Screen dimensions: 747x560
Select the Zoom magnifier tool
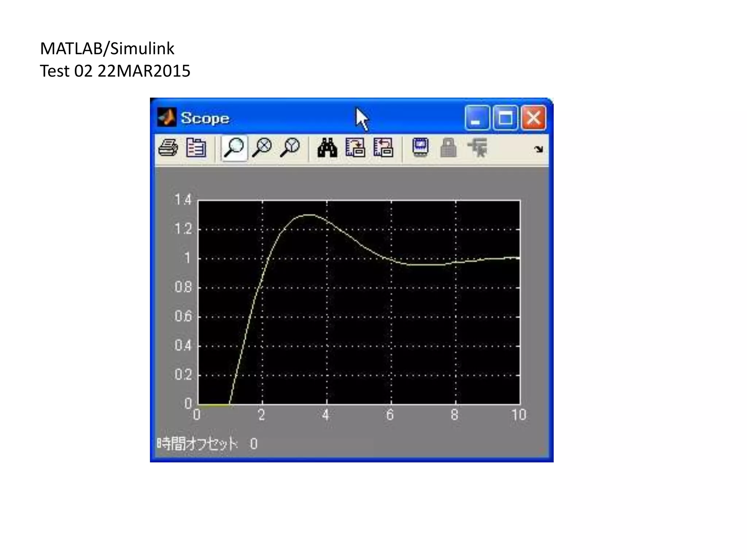point(234,148)
